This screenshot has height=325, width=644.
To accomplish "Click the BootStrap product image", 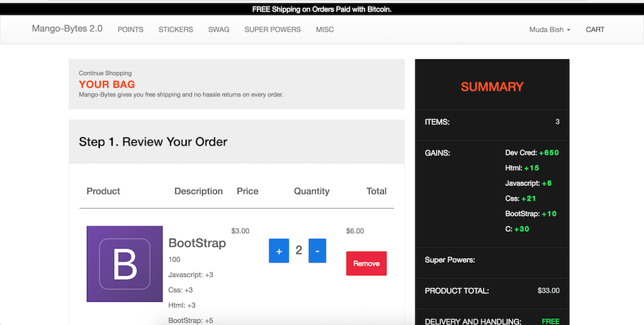I will [x=124, y=264].
